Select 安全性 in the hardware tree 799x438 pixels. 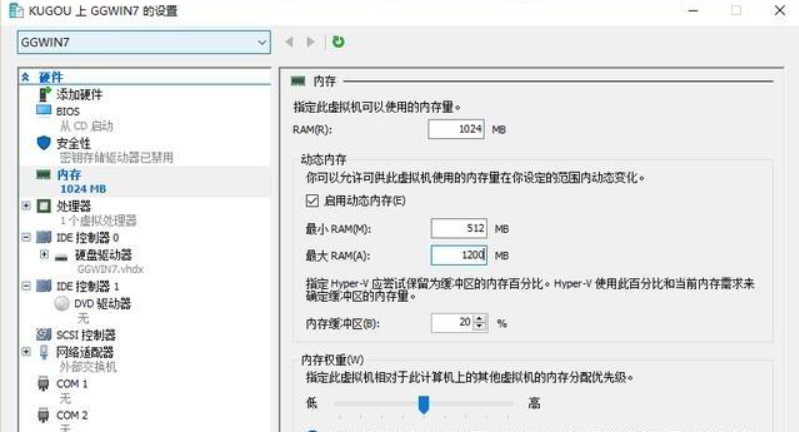click(73, 144)
